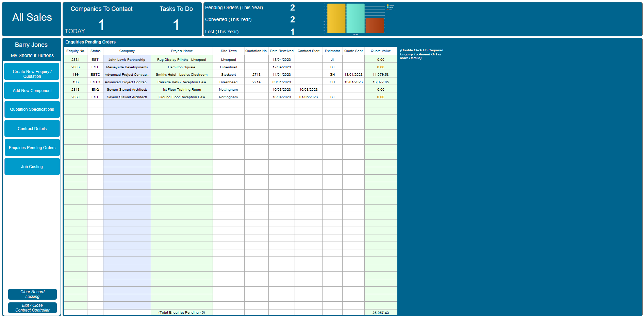This screenshot has height=318, width=644.
Task: Click the teal converted bar in chart
Action: (x=355, y=19)
